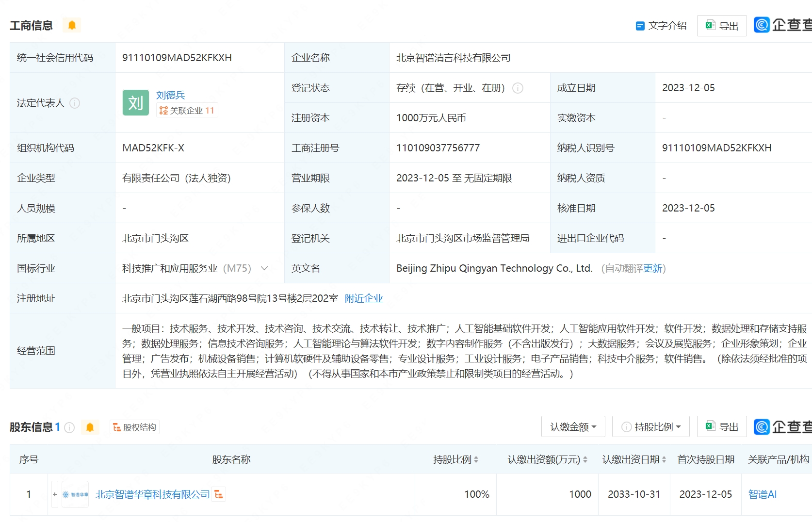Image resolution: width=812 pixels, height=522 pixels.
Task: Click 首次持股日期 value 2023-12-05
Action: pos(705,494)
